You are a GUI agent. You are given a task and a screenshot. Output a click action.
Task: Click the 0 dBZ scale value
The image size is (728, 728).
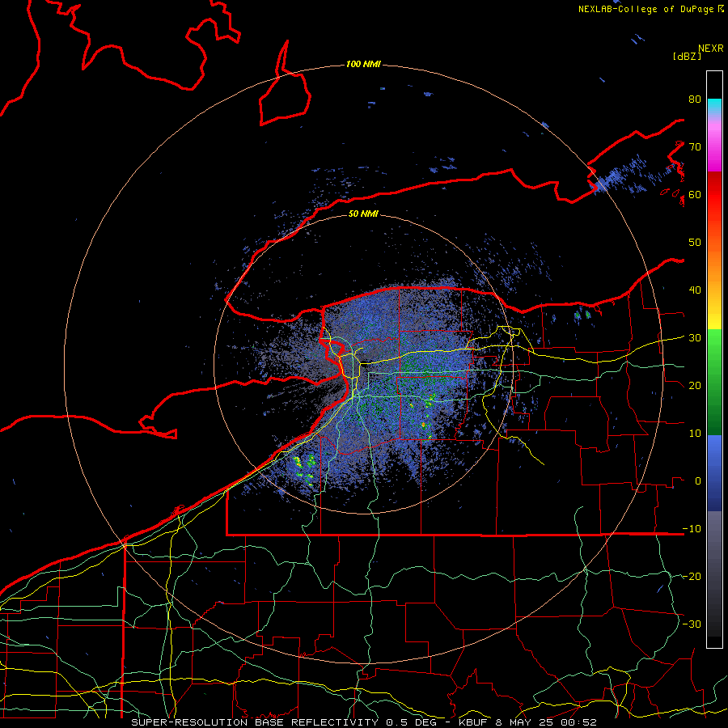tap(698, 481)
